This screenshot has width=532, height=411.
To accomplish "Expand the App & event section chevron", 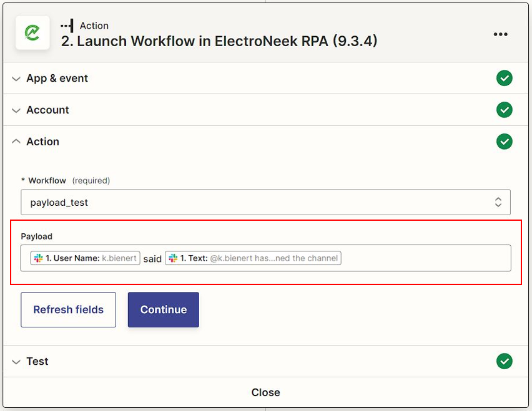I will tap(16, 79).
